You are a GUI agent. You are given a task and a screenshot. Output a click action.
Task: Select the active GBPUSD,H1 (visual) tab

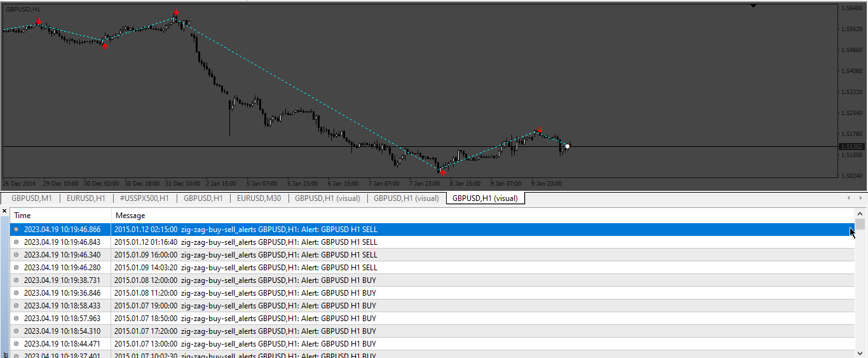click(485, 198)
